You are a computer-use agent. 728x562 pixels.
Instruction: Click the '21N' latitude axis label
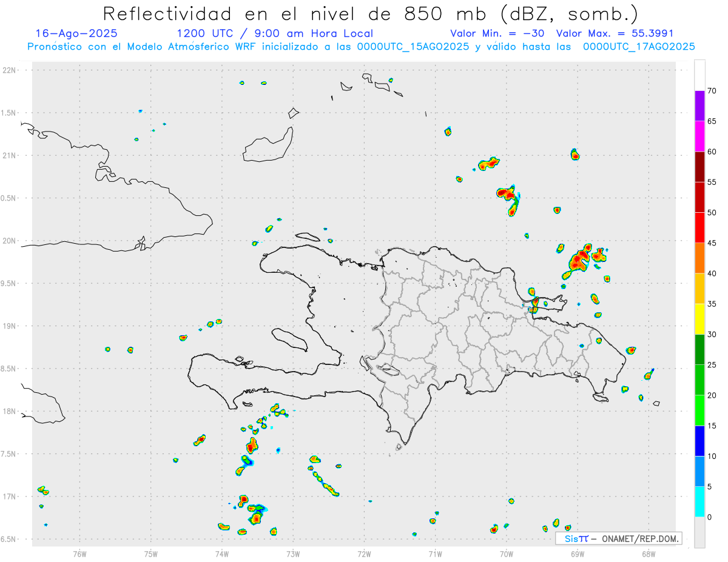(x=10, y=156)
